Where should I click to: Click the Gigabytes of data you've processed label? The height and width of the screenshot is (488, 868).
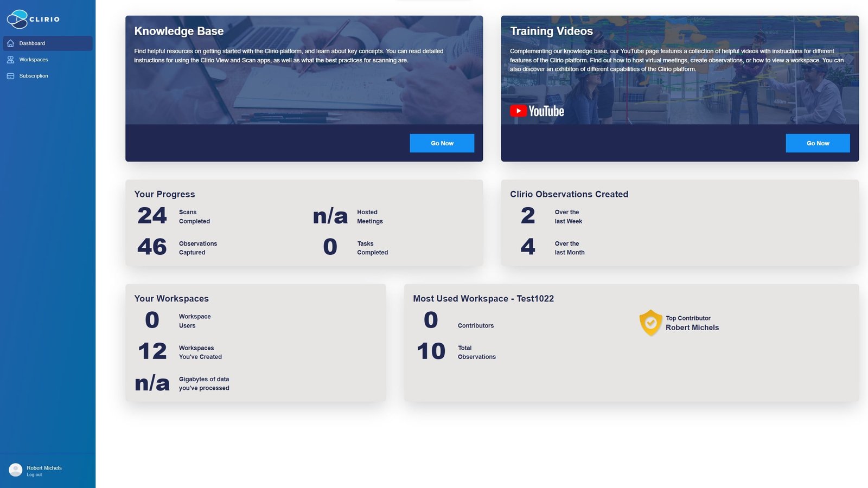pos(204,384)
